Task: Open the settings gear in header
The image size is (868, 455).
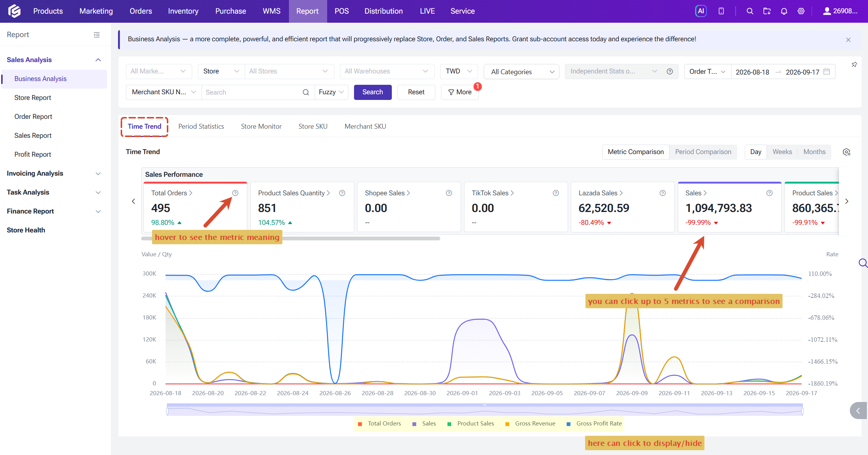Action: (801, 11)
